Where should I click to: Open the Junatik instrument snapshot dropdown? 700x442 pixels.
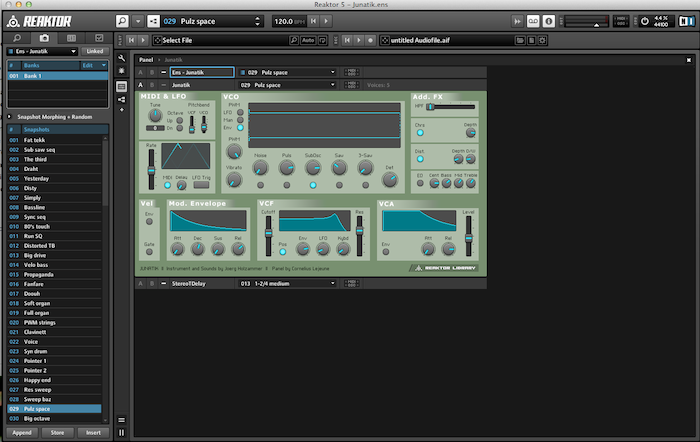click(287, 85)
